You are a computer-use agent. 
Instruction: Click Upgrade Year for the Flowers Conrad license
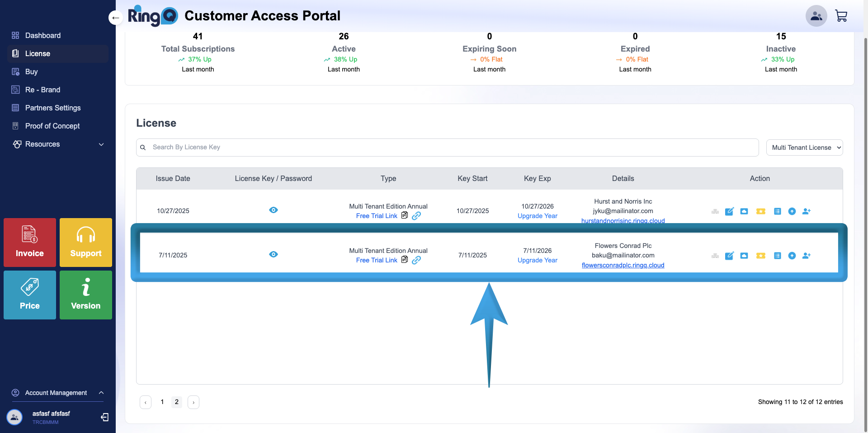point(537,260)
